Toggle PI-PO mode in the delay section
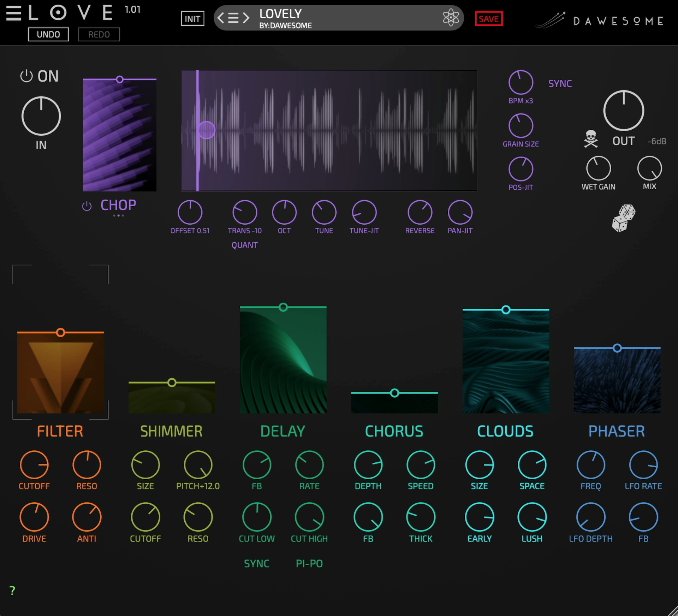The width and height of the screenshot is (678, 616). (309, 563)
